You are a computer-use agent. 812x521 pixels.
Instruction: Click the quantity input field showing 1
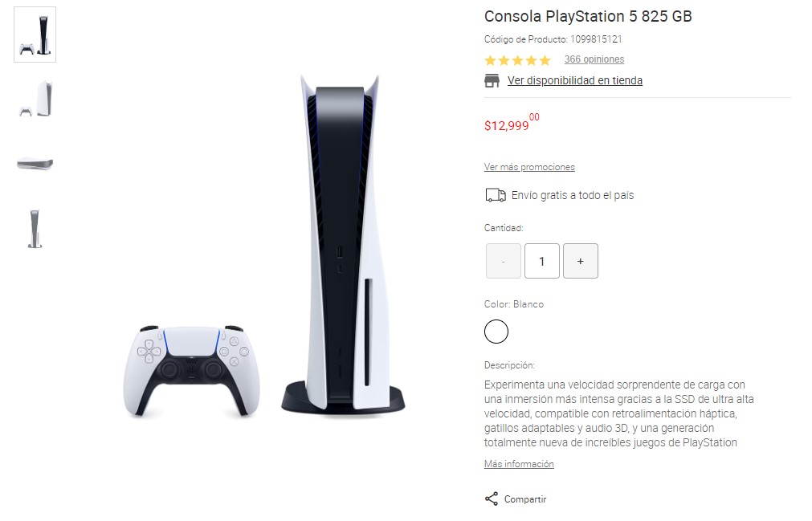tap(541, 261)
